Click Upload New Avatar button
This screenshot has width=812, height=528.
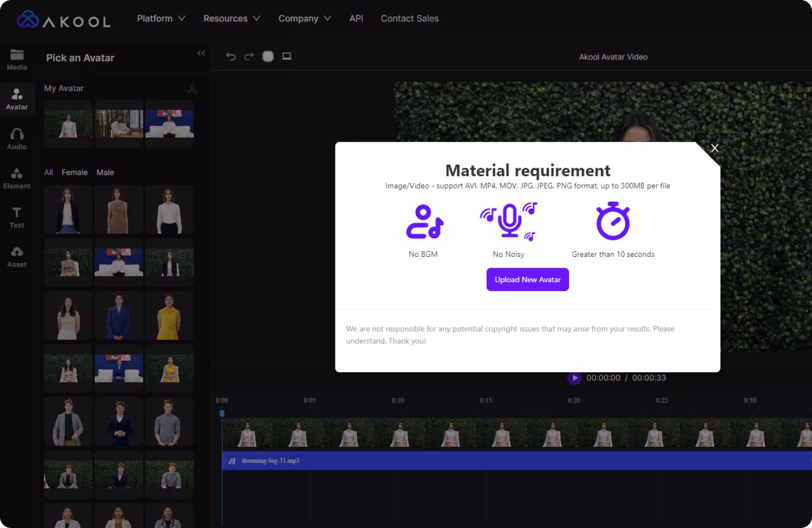click(528, 280)
